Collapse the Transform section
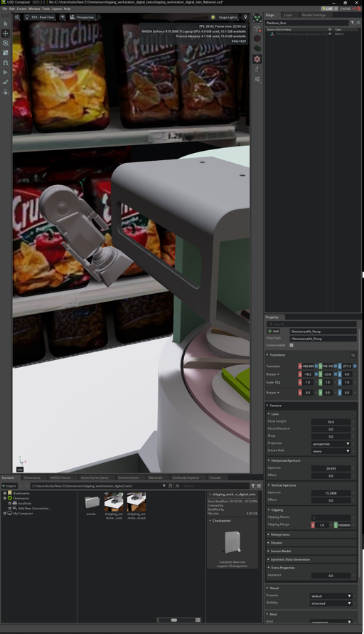The height and width of the screenshot is (634, 364). click(x=267, y=355)
